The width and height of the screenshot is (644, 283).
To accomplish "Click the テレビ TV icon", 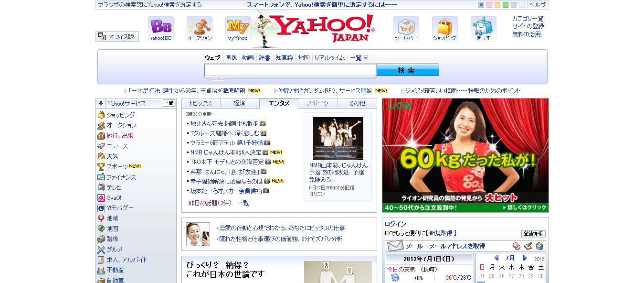I will pyautogui.click(x=101, y=187).
